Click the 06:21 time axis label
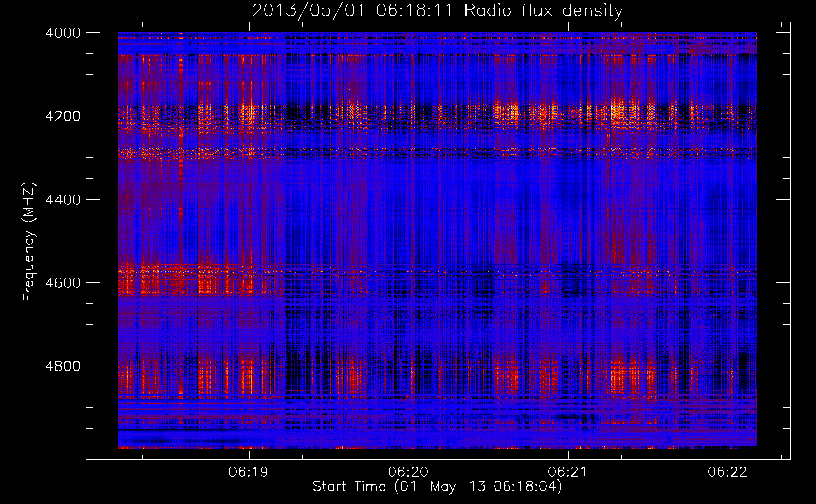Image resolution: width=816 pixels, height=504 pixels. pyautogui.click(x=568, y=472)
